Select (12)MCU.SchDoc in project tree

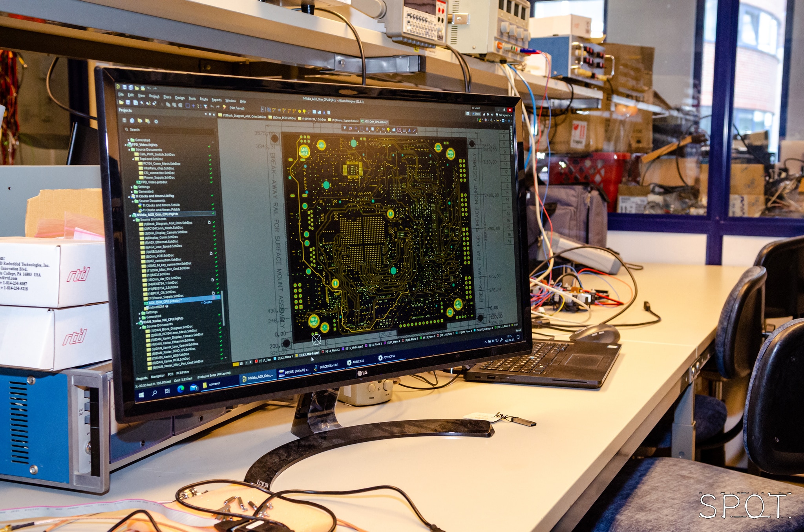pyautogui.click(x=156, y=275)
